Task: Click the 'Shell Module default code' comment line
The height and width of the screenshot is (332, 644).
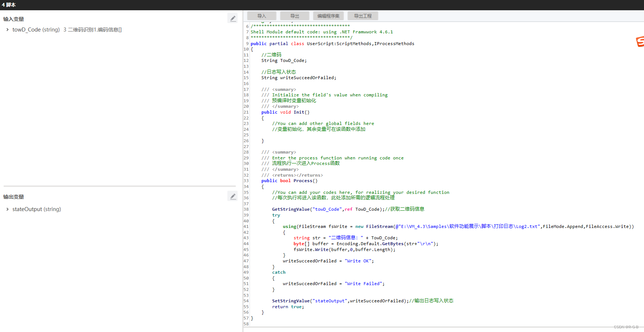Action: point(322,32)
